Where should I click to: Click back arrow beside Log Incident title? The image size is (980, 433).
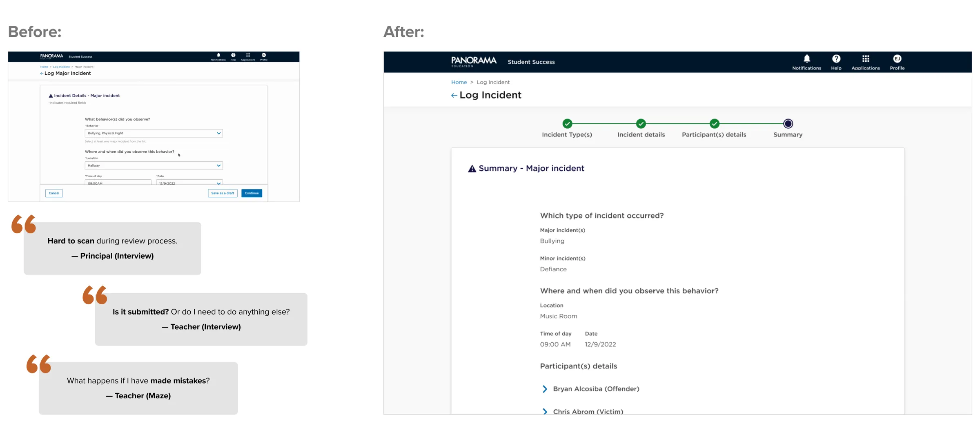click(454, 95)
